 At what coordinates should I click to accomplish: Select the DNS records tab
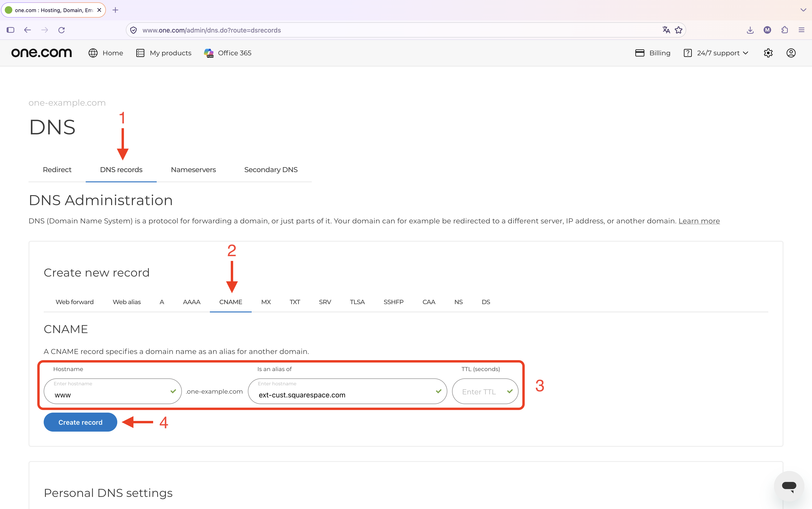click(x=121, y=170)
